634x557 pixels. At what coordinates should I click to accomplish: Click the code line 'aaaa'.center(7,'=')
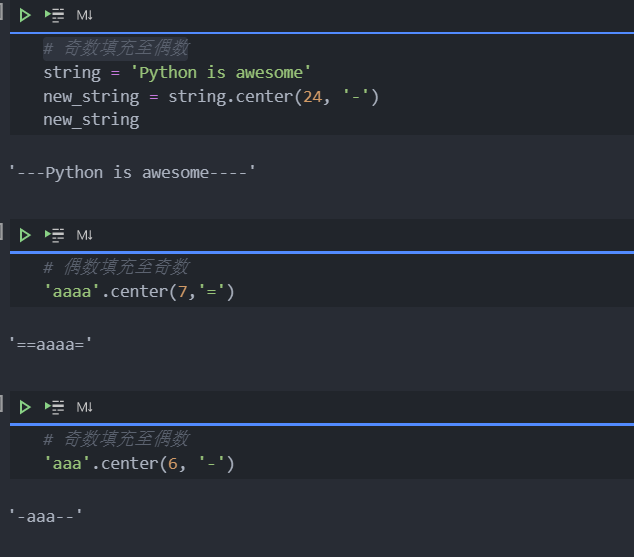click(138, 291)
